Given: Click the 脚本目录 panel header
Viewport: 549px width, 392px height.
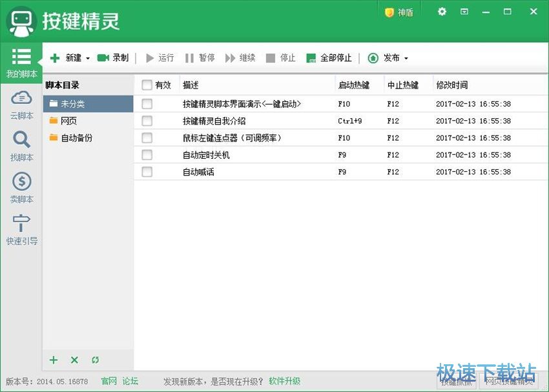Looking at the screenshot, I should 62,85.
